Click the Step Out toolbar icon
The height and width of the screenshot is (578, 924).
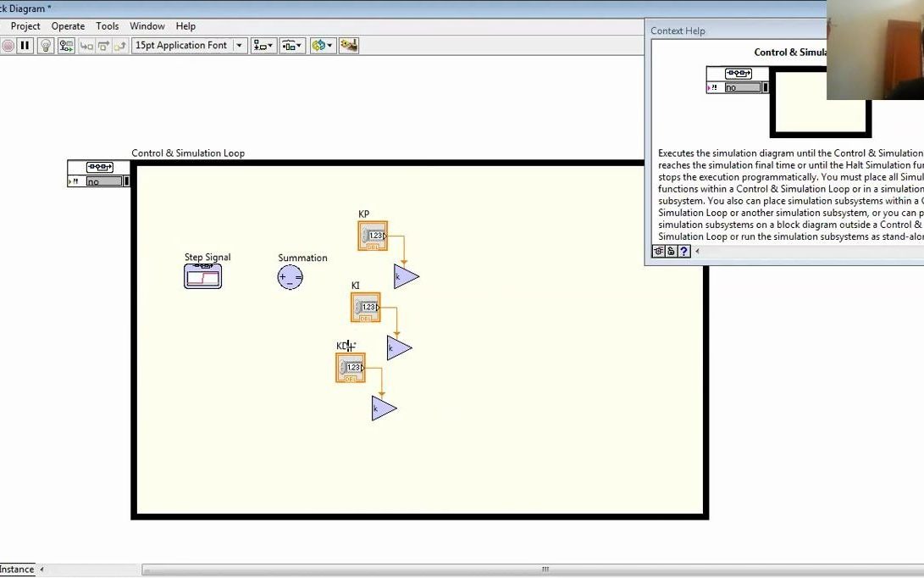point(121,45)
